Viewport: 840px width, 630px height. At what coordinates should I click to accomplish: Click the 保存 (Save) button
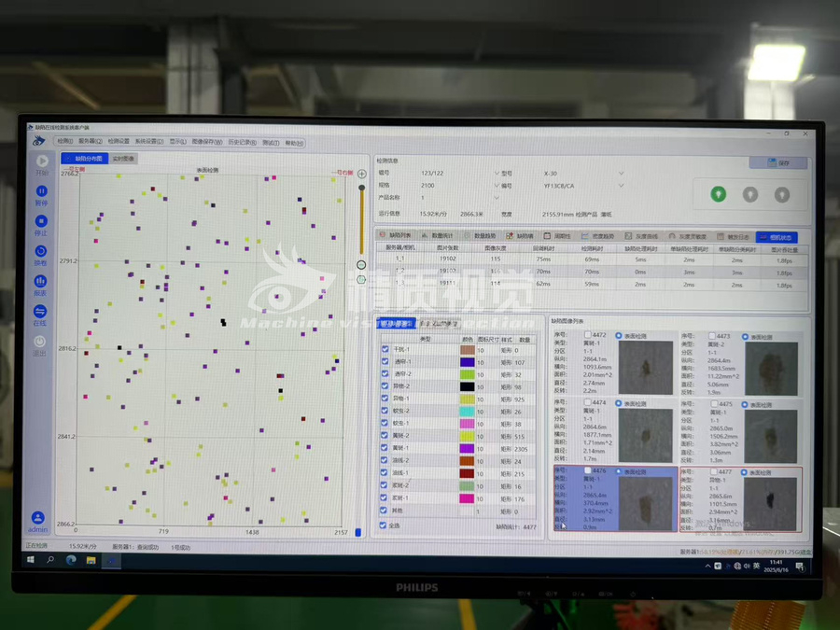[x=778, y=162]
